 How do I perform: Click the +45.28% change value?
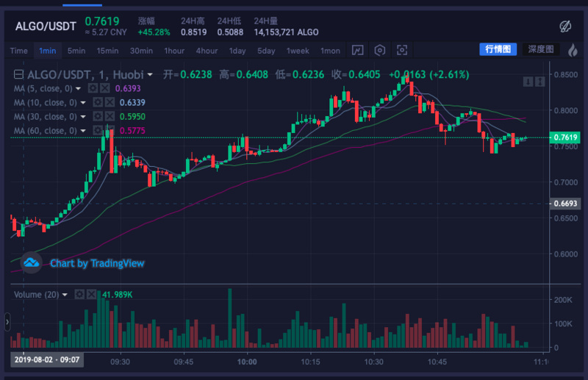click(154, 32)
